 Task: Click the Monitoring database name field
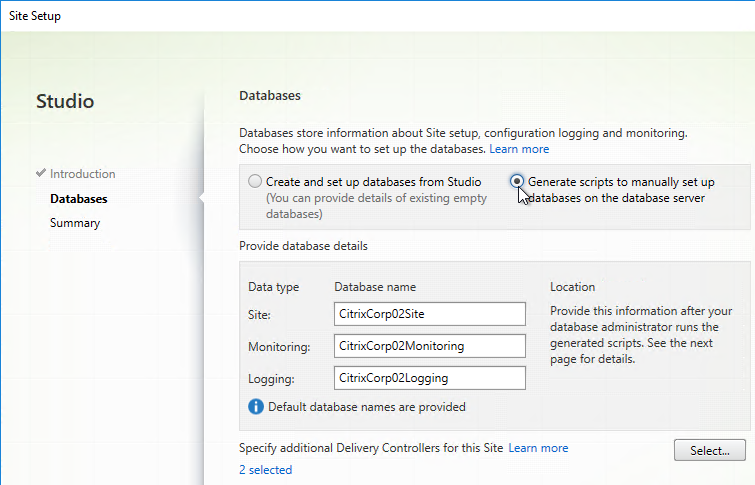pyautogui.click(x=430, y=346)
